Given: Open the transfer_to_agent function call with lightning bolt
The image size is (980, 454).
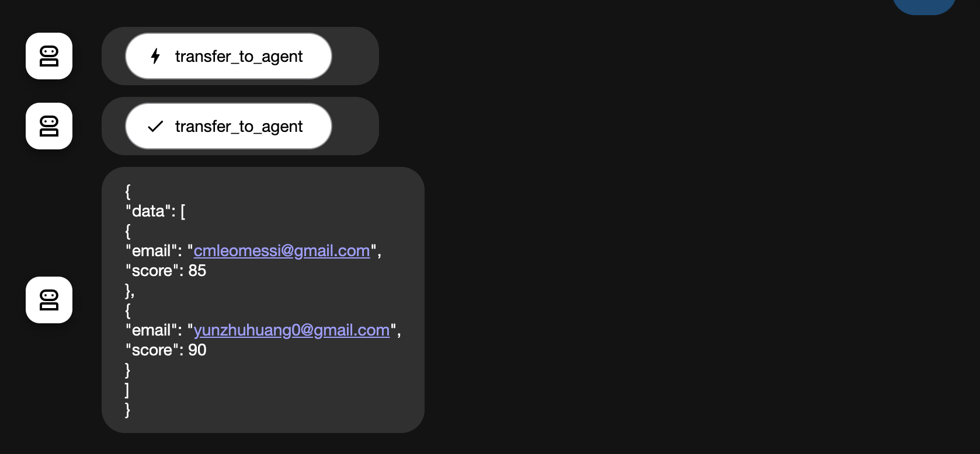Looking at the screenshot, I should pos(228,56).
